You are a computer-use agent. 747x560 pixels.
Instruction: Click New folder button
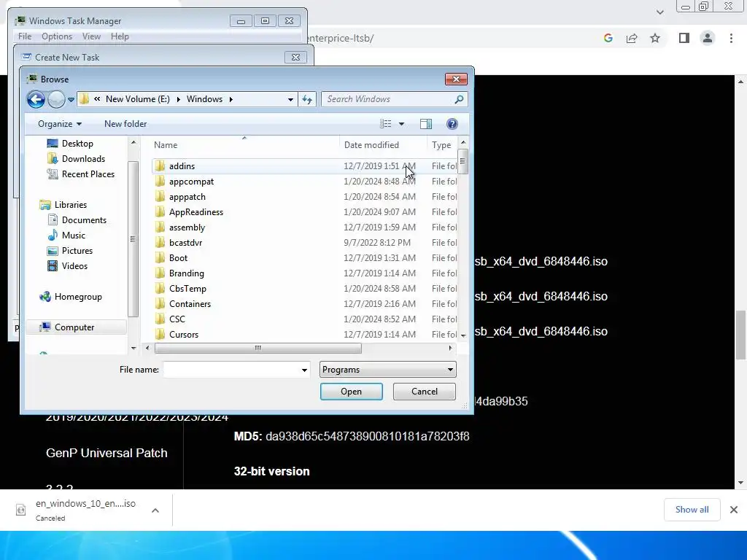(125, 124)
